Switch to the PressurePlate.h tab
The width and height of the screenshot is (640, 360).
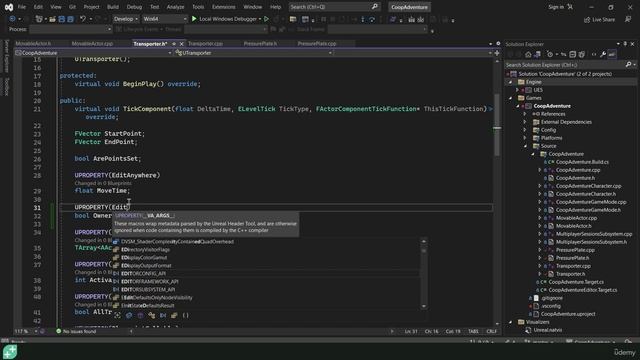[x=260, y=44]
